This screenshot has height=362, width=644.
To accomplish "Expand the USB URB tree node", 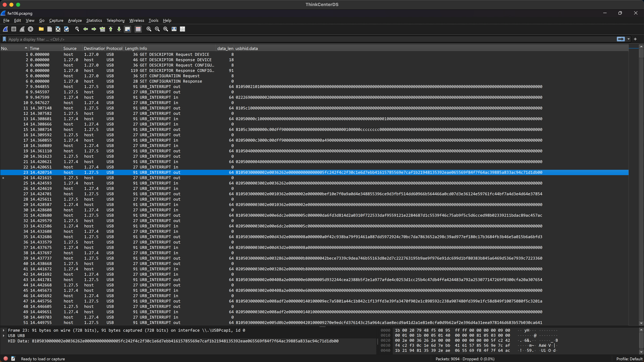I will point(4,336).
